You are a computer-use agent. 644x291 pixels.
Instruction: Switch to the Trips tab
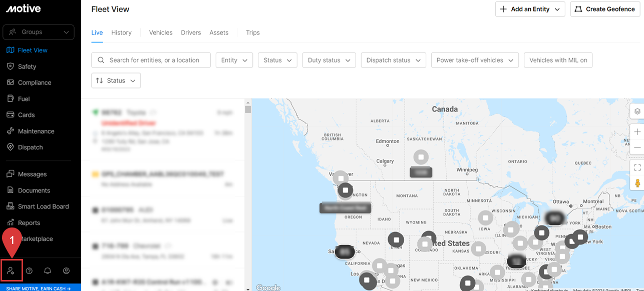point(253,32)
